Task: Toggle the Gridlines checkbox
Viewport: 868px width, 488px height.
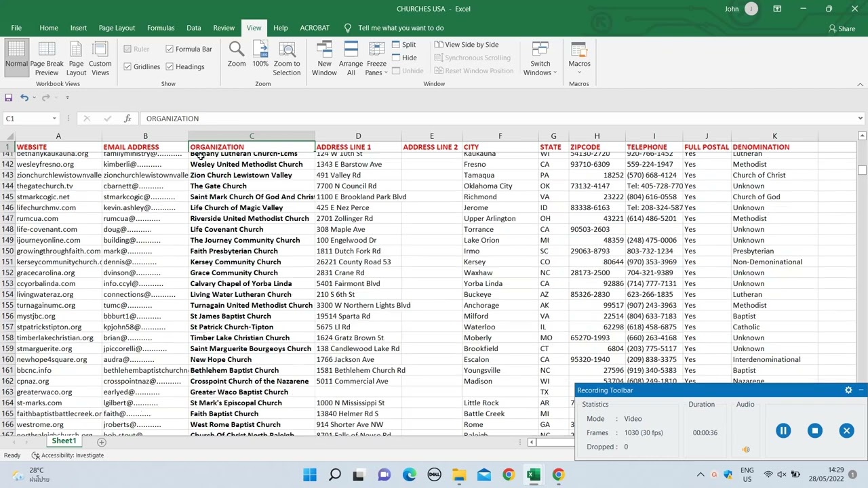Action: coord(127,66)
